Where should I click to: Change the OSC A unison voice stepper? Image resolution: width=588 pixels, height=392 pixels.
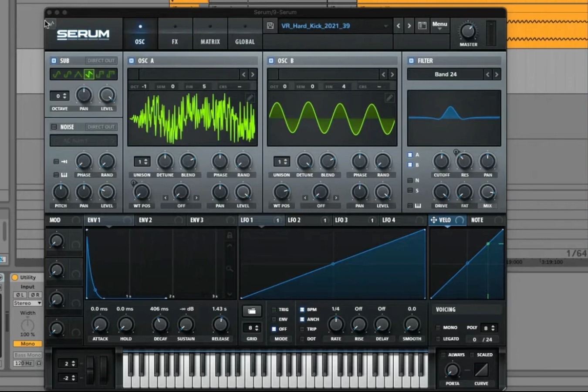[x=142, y=162]
